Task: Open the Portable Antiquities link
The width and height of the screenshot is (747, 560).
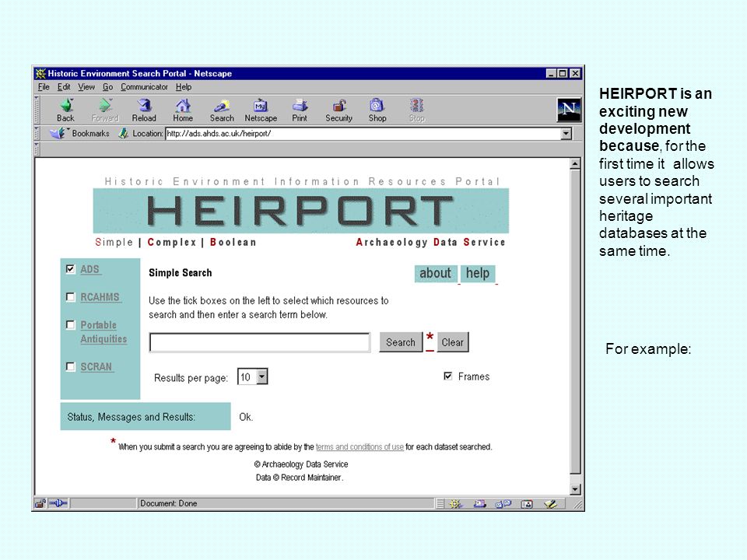Action: (x=103, y=332)
